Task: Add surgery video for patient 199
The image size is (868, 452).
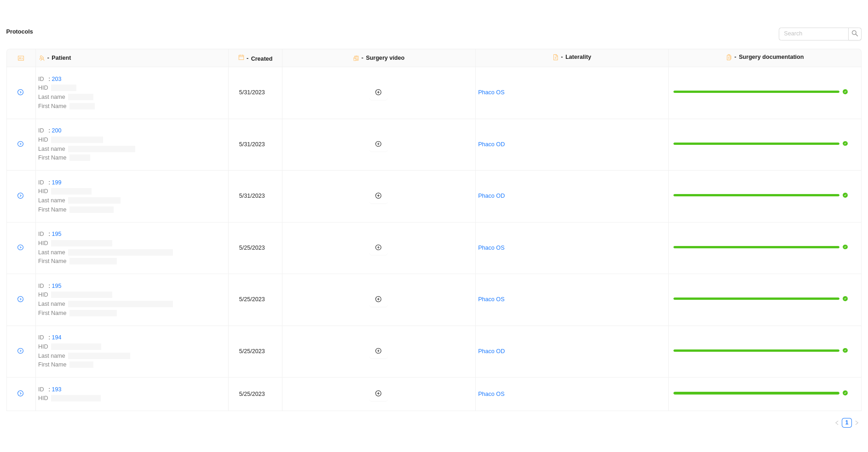Action: (x=378, y=196)
